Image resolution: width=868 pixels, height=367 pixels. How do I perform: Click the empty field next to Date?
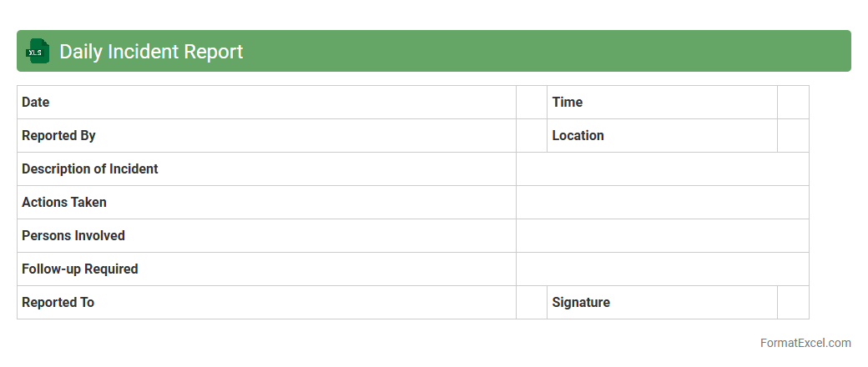coord(532,103)
